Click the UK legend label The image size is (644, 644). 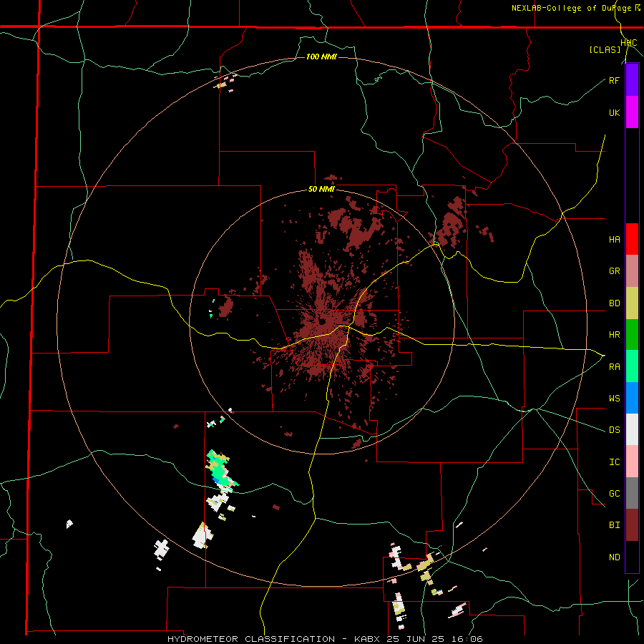(x=614, y=112)
